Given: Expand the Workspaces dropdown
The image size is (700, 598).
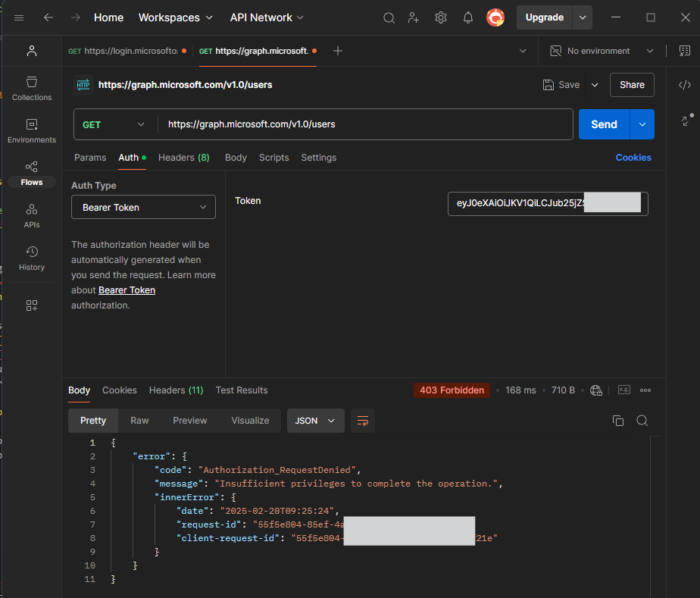Looking at the screenshot, I should (x=176, y=18).
